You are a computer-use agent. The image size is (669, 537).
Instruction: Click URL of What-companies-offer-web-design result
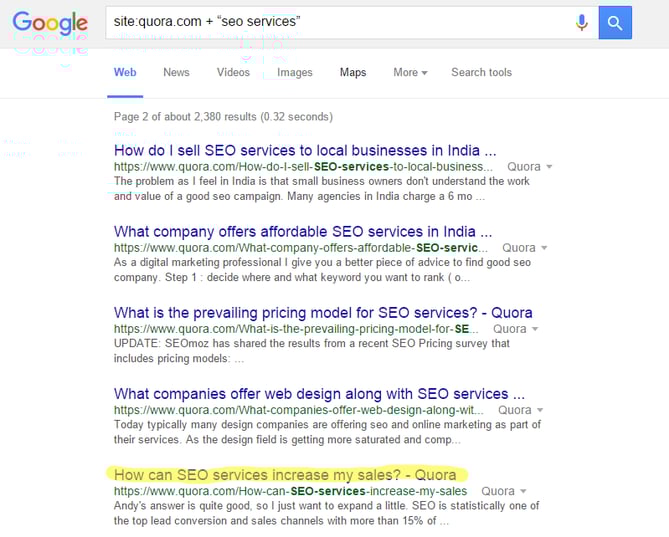point(299,410)
